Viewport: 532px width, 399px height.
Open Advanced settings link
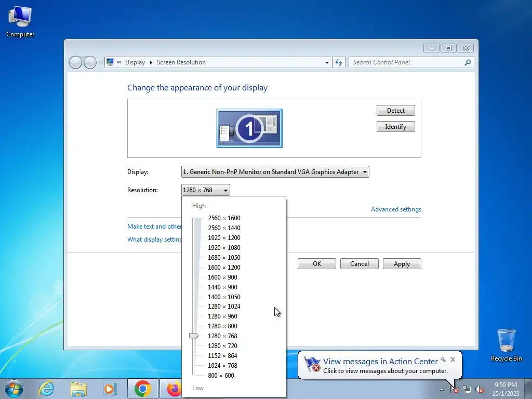tap(396, 209)
